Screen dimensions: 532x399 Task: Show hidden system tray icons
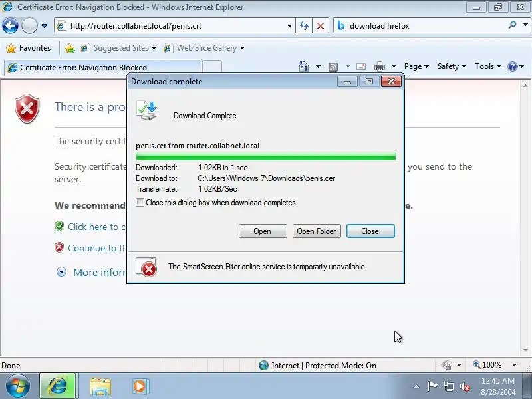417,386
